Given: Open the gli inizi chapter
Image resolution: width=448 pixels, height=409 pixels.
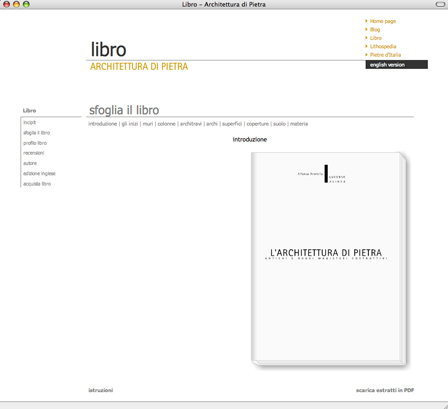Looking at the screenshot, I should 130,124.
